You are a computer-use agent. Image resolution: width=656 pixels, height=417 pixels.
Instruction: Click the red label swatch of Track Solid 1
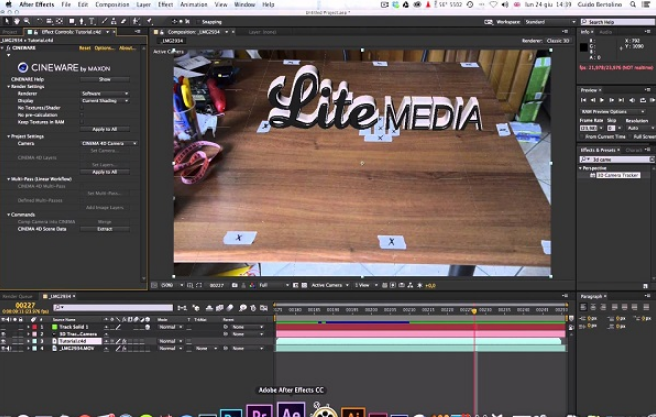coord(35,327)
